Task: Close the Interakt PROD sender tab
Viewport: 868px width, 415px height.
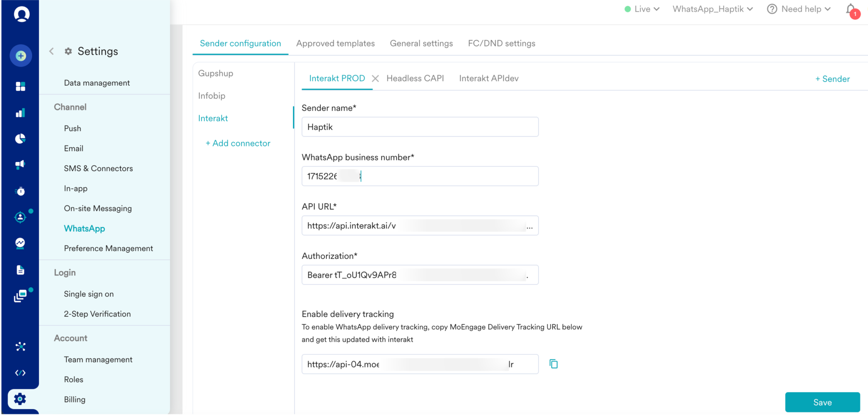Action: tap(376, 78)
